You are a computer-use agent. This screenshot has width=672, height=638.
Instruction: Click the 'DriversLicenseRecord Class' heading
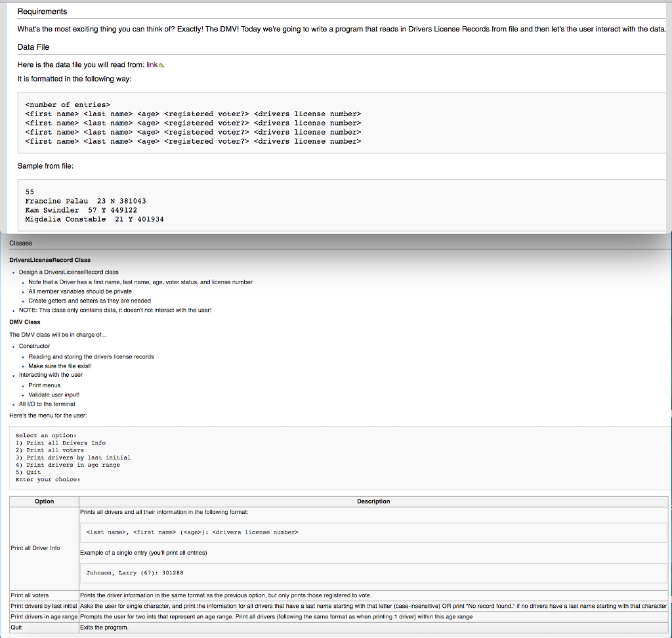click(x=50, y=260)
